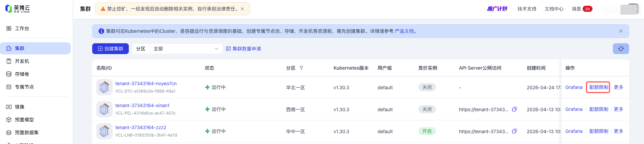Open Grafana for tenant-37343164-xinan1
The height and width of the screenshot is (144, 644).
pos(574,109)
